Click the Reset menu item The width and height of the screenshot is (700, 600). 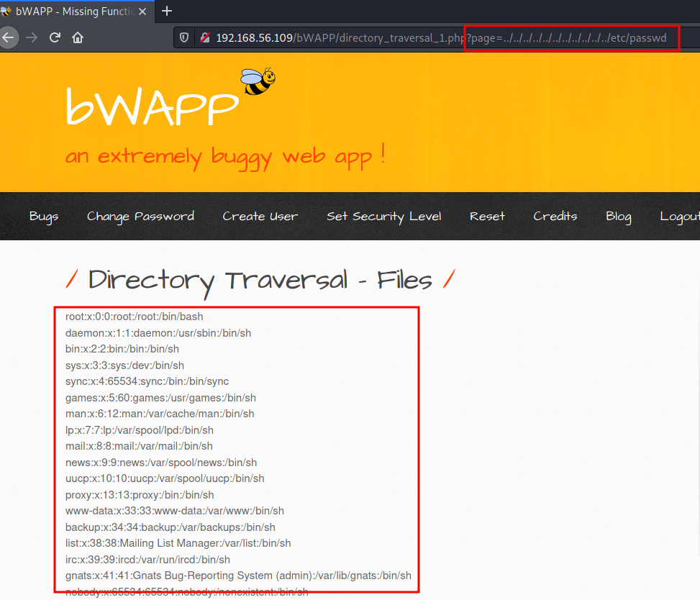point(487,217)
